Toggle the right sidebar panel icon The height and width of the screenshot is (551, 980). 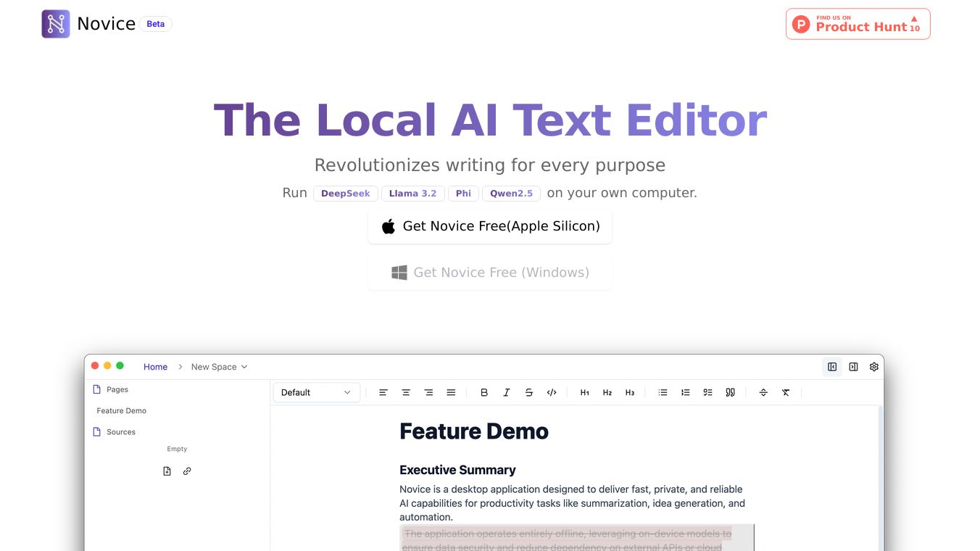coord(853,367)
